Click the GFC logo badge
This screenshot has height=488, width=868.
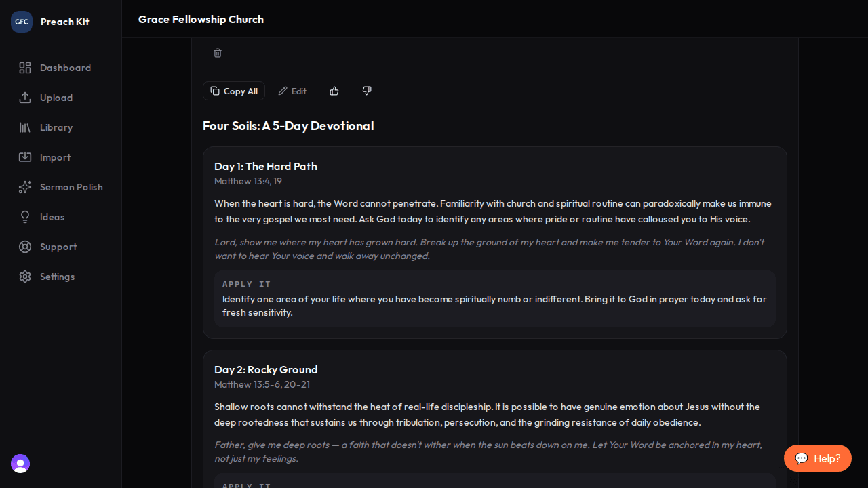21,21
